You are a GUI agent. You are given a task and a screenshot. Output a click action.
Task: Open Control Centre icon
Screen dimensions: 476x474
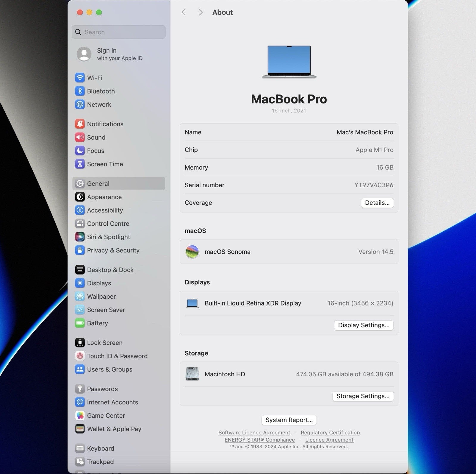(x=80, y=224)
